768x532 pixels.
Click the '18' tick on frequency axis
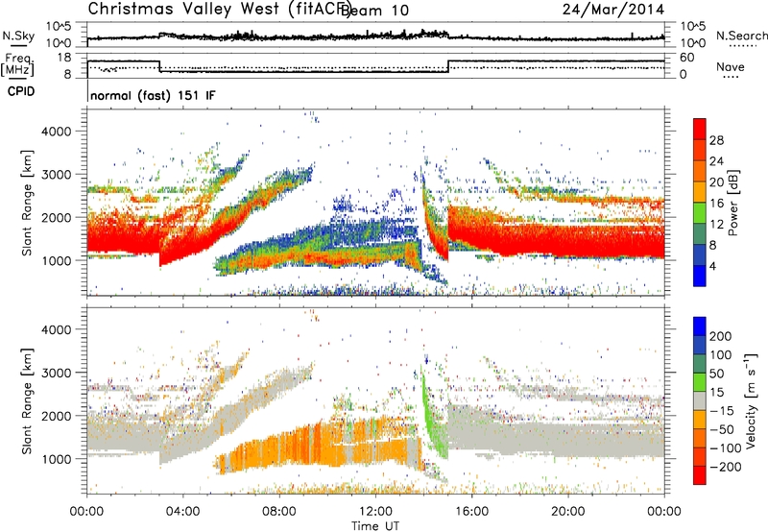(64, 58)
